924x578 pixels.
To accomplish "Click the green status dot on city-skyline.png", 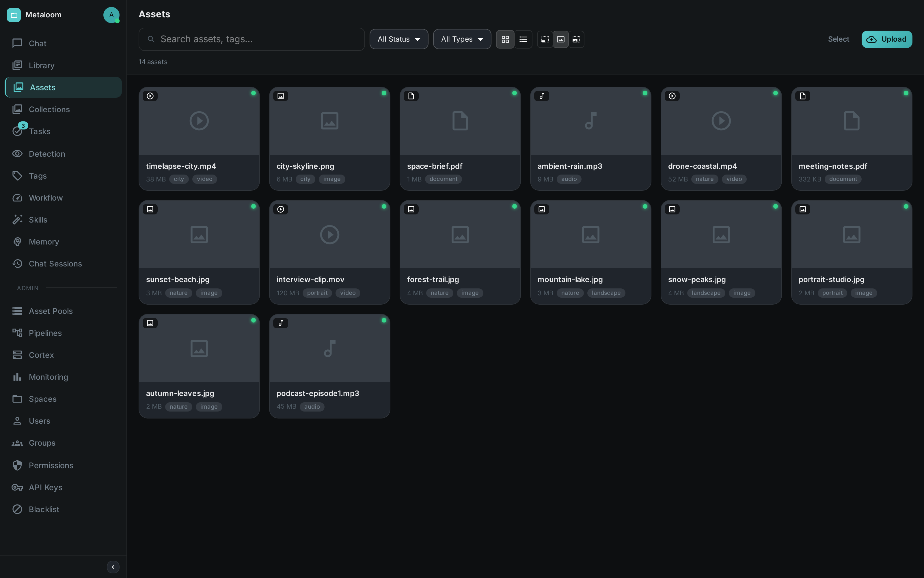I will pyautogui.click(x=384, y=93).
